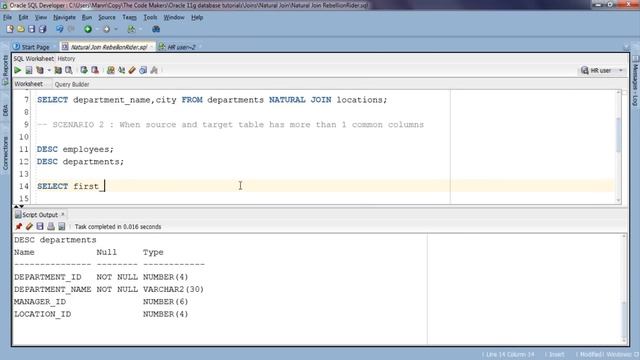The width and height of the screenshot is (640, 360).
Task: Click the SQL History icon in worksheet toolbar
Action: point(143,70)
